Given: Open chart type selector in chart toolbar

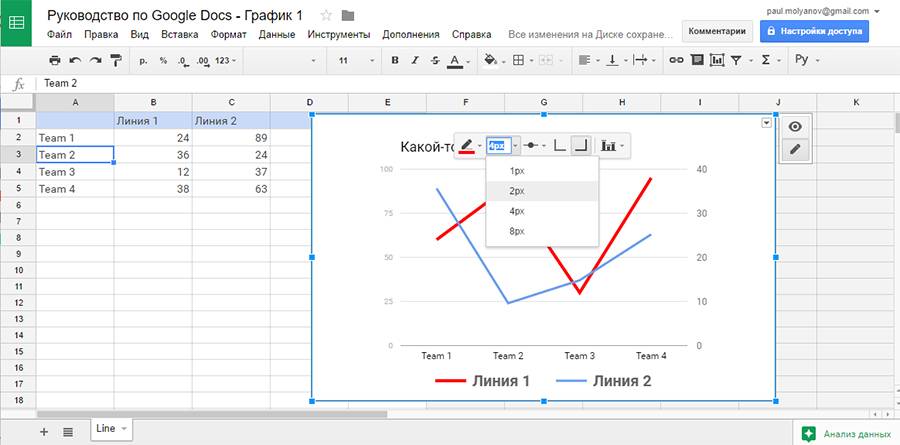Looking at the screenshot, I should [612, 146].
